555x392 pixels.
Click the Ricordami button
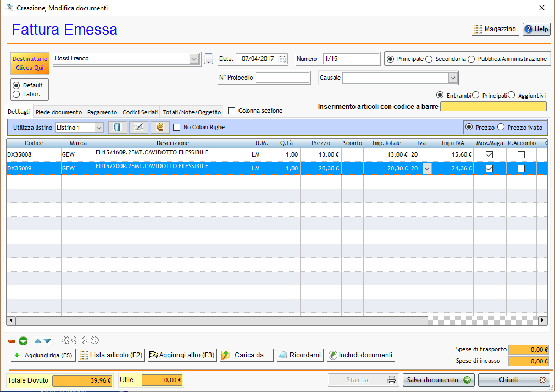tap(300, 355)
